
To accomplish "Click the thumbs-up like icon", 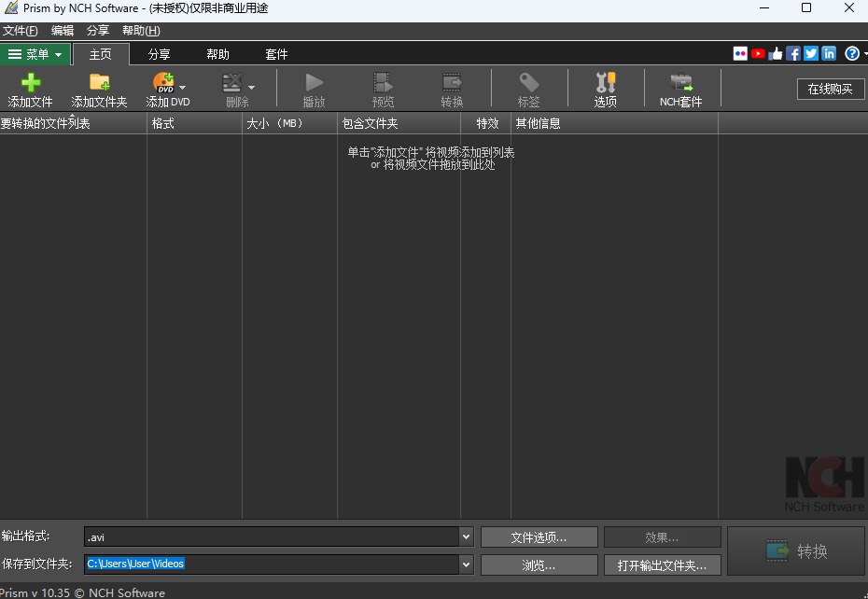I will pyautogui.click(x=776, y=54).
